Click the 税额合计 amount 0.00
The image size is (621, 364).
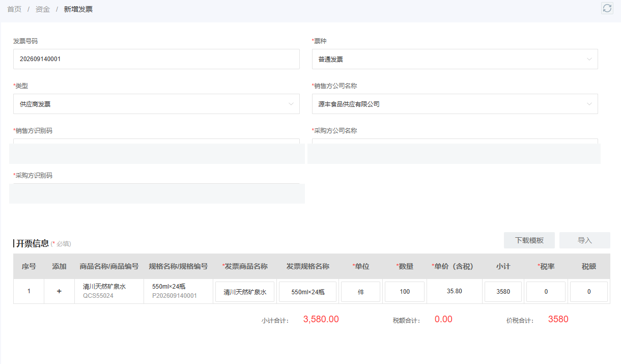click(x=443, y=319)
